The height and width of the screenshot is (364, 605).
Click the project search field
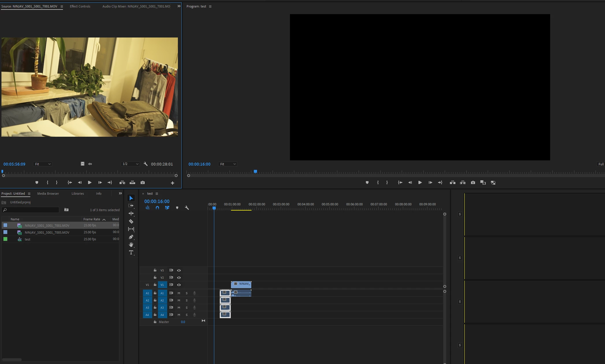[x=32, y=210]
